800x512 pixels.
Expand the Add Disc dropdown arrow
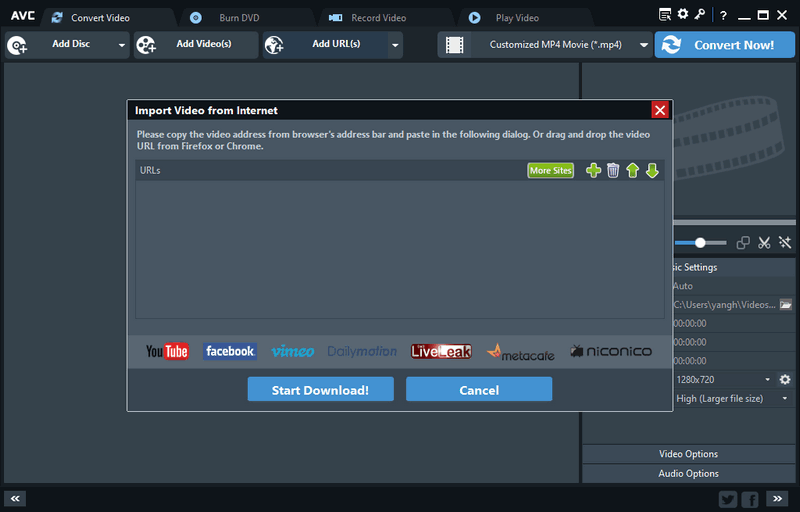(x=121, y=45)
